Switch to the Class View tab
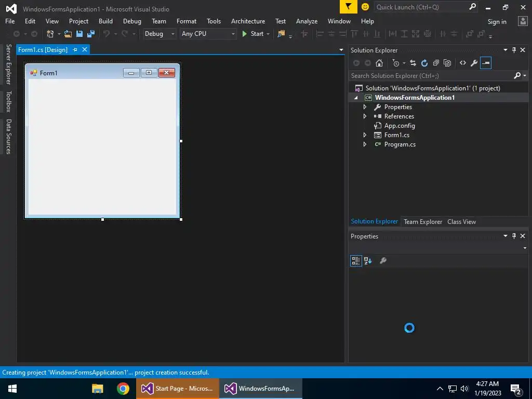532x399 pixels. pyautogui.click(x=461, y=221)
